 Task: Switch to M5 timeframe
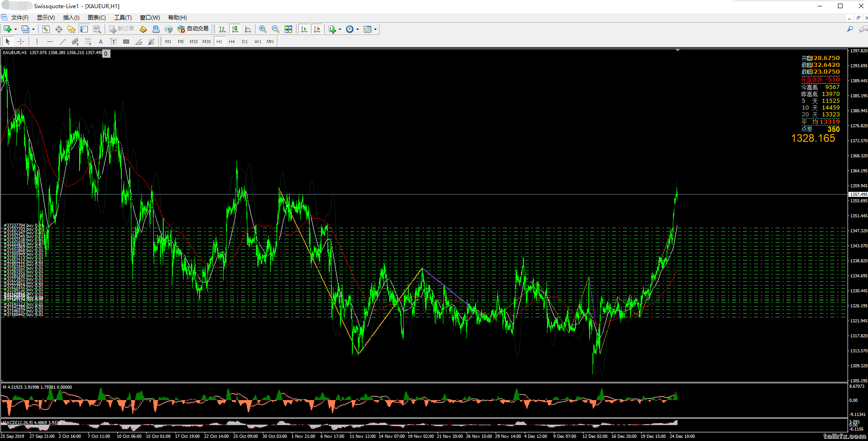tap(181, 41)
